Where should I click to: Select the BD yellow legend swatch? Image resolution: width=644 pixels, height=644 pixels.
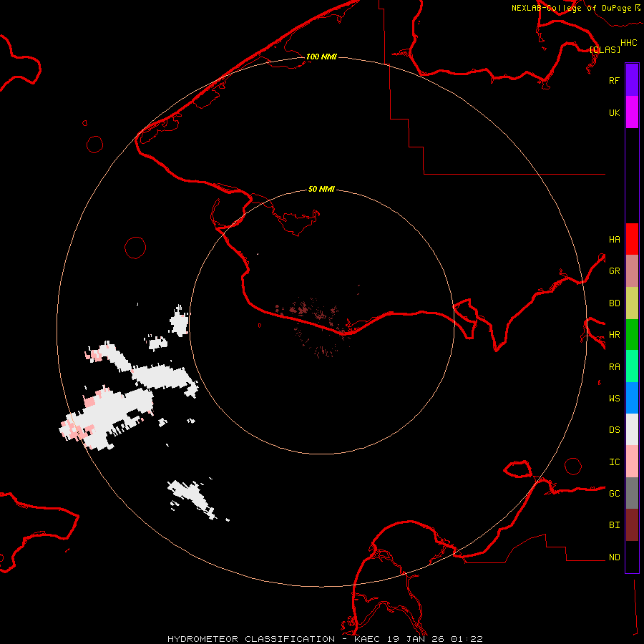[632, 303]
